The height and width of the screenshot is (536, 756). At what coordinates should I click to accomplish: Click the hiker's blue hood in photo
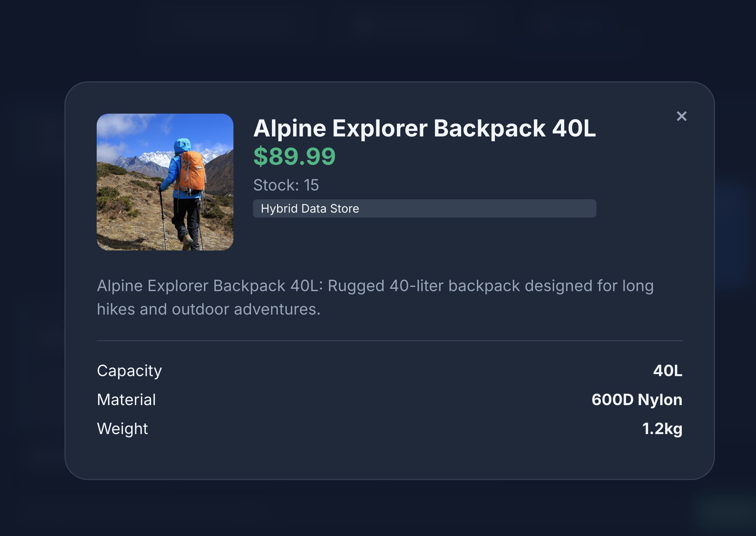(x=182, y=145)
